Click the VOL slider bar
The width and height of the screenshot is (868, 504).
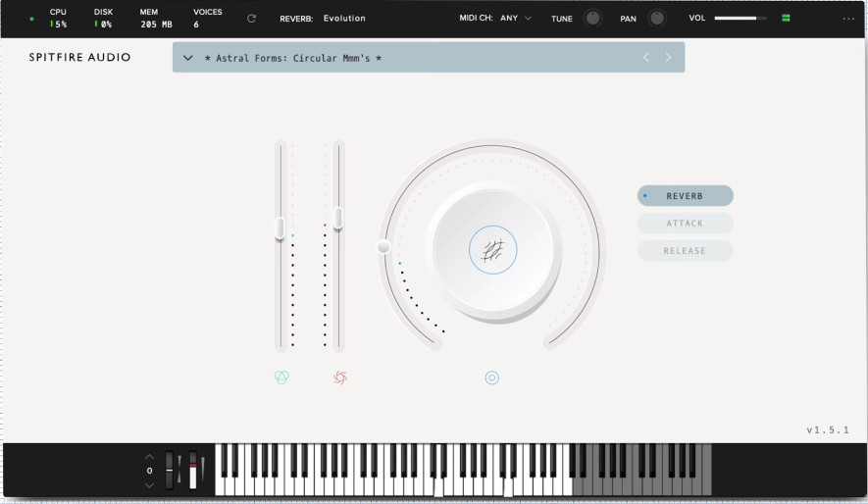point(740,19)
